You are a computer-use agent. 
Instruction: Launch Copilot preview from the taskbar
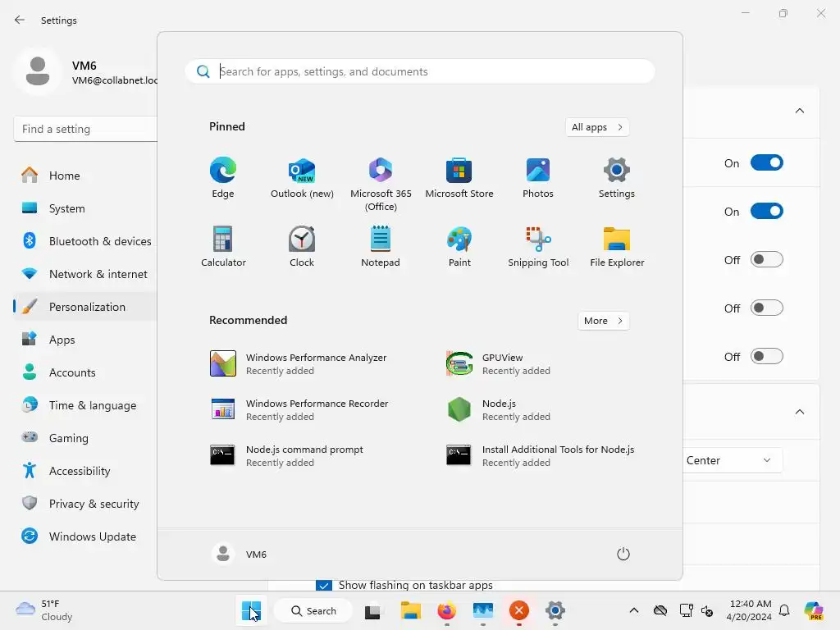coord(814,610)
